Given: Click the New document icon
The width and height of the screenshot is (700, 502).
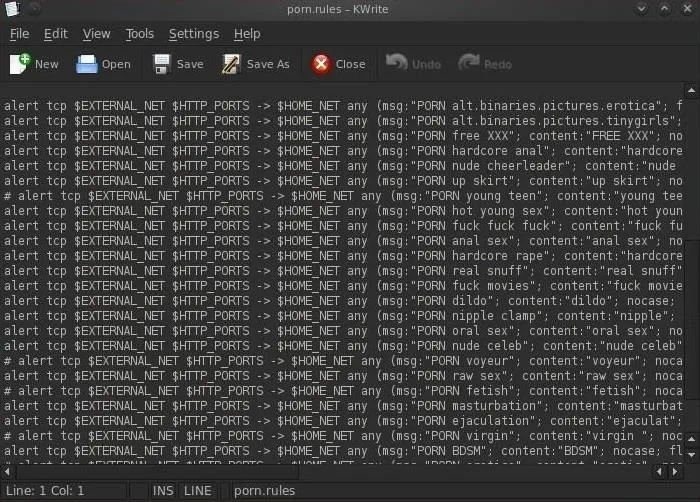Looking at the screenshot, I should pyautogui.click(x=20, y=64).
